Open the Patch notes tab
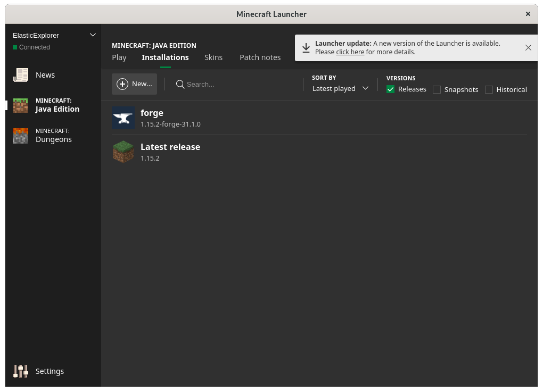Image resolution: width=543 pixels, height=392 pixels. click(x=260, y=57)
